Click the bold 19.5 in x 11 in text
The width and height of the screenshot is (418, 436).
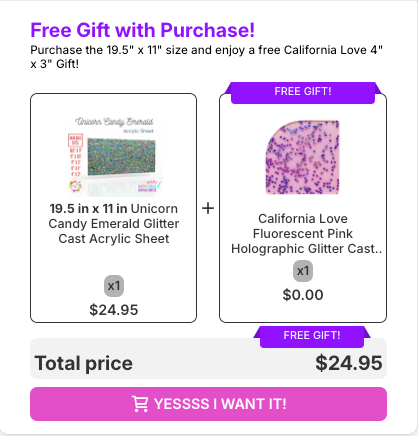88,209
